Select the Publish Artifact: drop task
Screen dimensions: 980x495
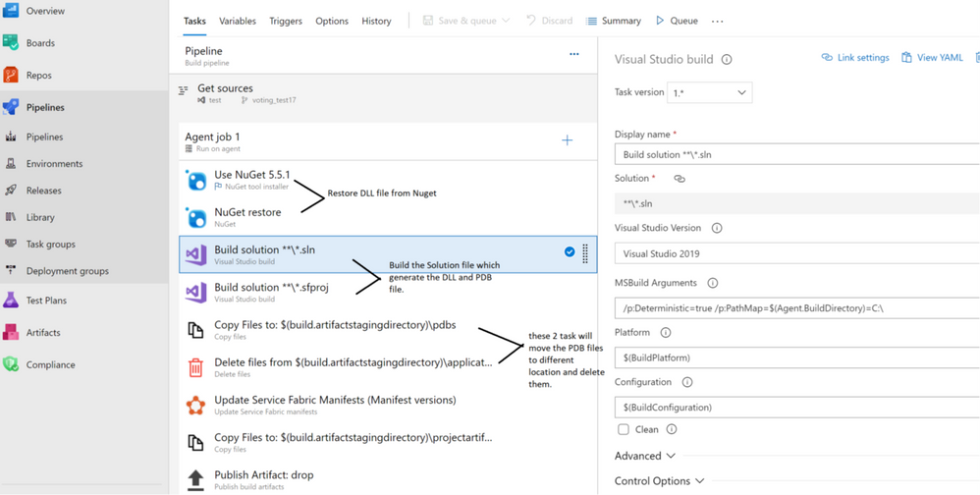[x=388, y=480]
